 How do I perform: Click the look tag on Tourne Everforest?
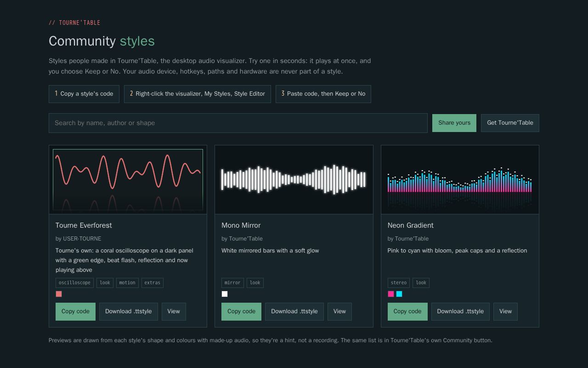105,283
